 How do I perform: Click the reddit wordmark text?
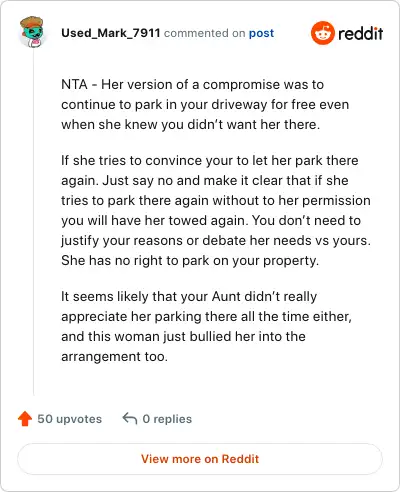361,34
